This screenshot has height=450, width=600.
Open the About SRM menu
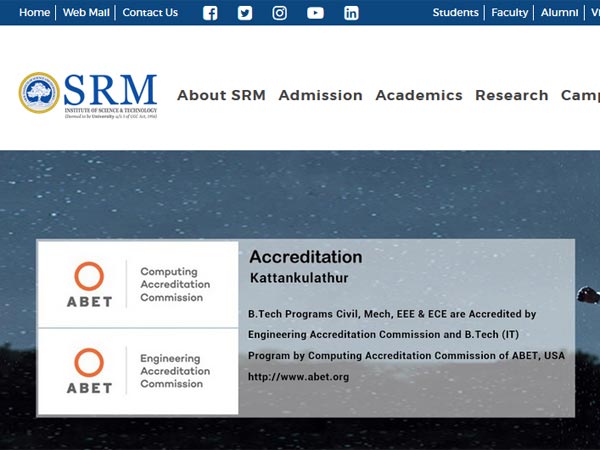click(x=221, y=95)
